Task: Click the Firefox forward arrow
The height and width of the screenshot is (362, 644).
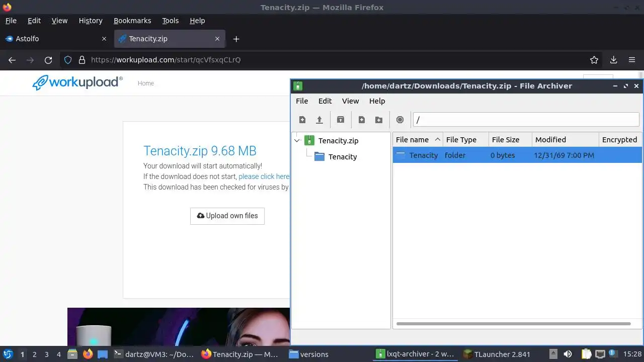Action: click(30, 60)
